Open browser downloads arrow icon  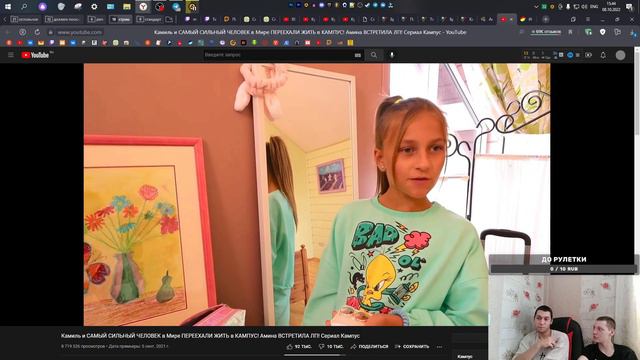tap(633, 32)
